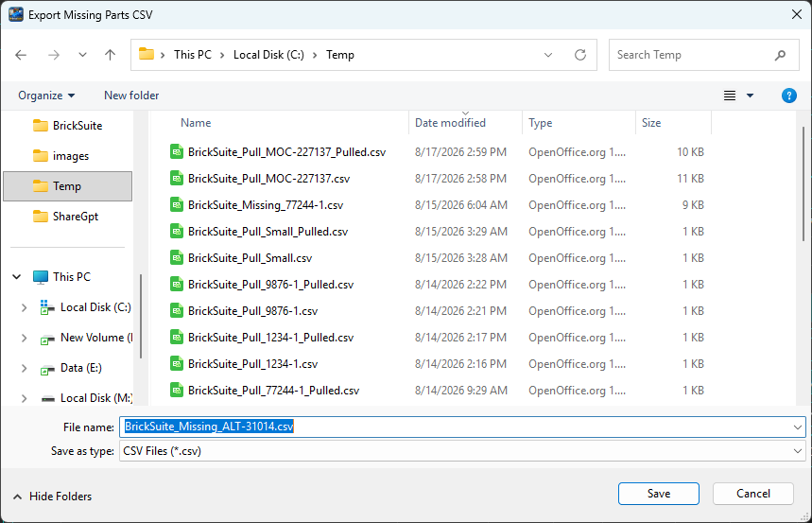Open the view options dropdown arrow
The image size is (812, 523).
tap(750, 96)
